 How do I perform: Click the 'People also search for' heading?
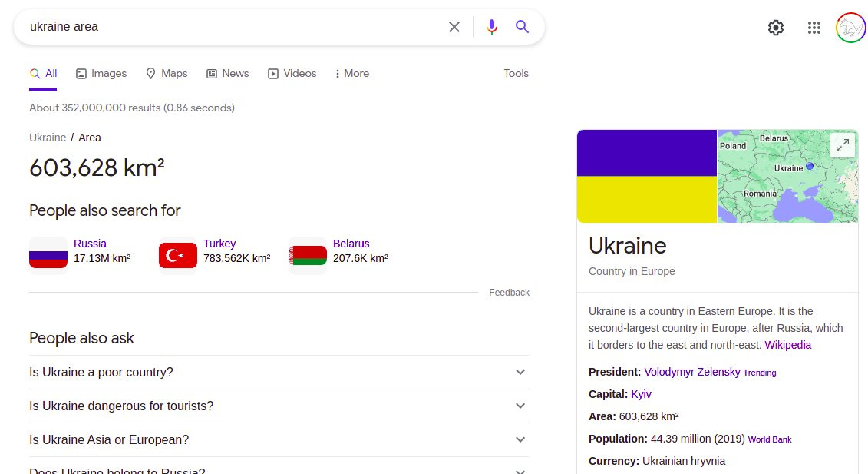click(x=104, y=210)
